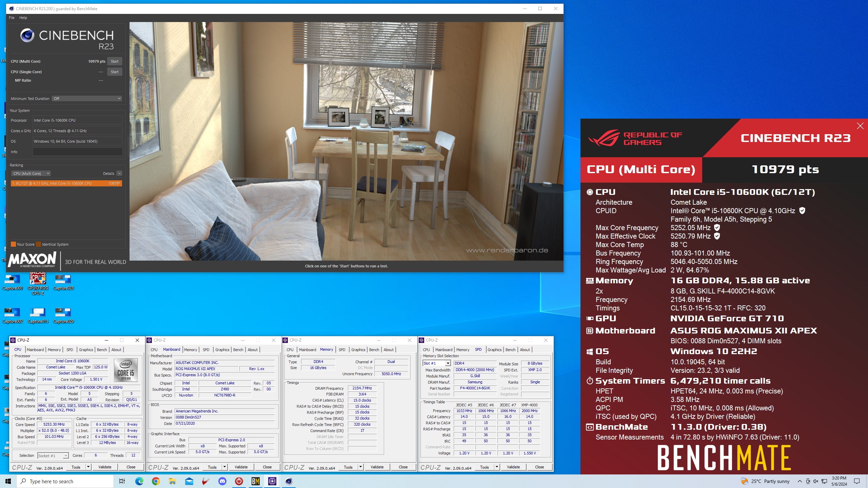The width and height of the screenshot is (868, 488).
Task: Open the Capture001 desktop icon
Action: [13, 282]
